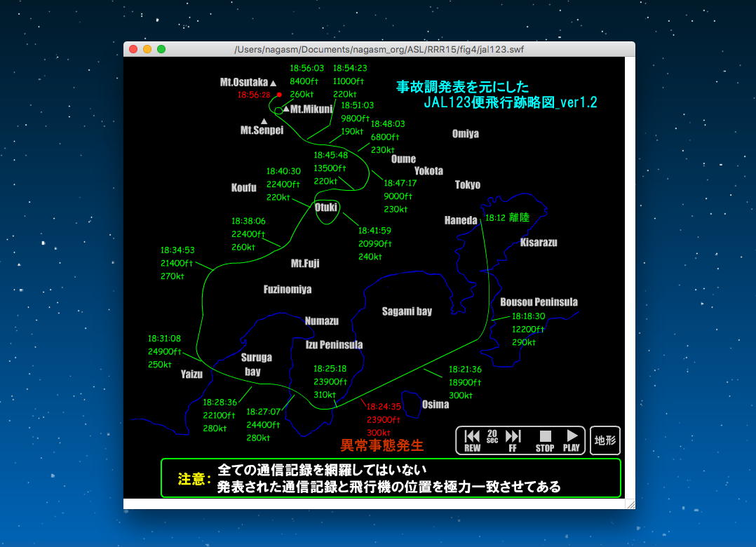Click the 18:51:03 waypoint label

[357, 105]
